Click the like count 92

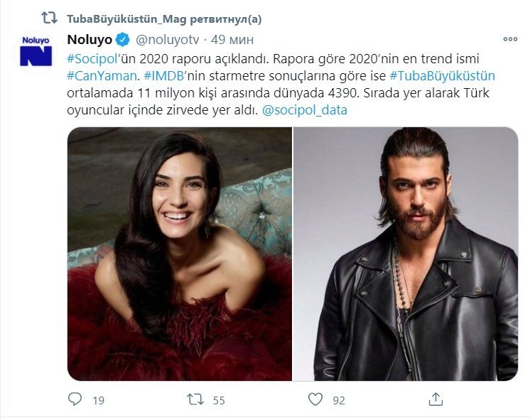point(338,400)
